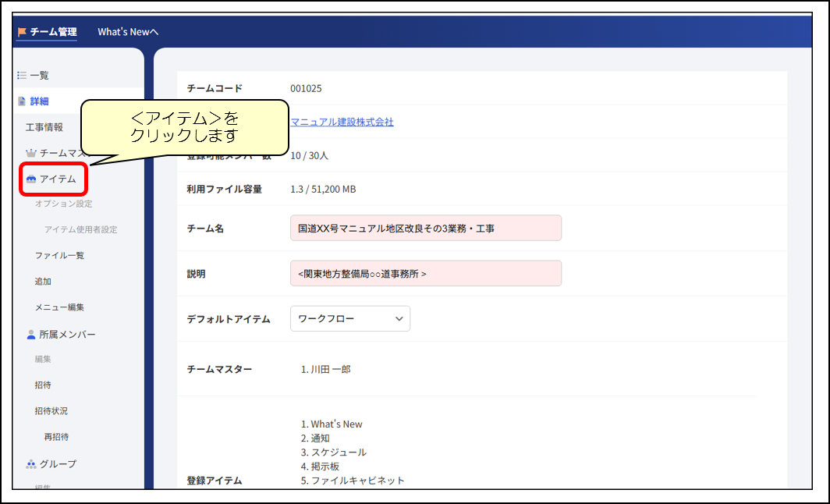Open 招待 in the sidebar
Screen dimensions: 830x504
43,385
